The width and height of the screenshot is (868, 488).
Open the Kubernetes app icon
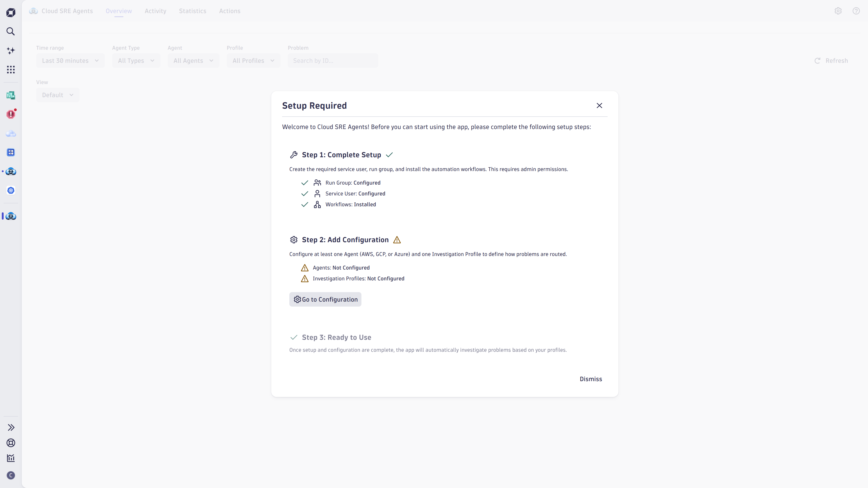click(x=11, y=190)
